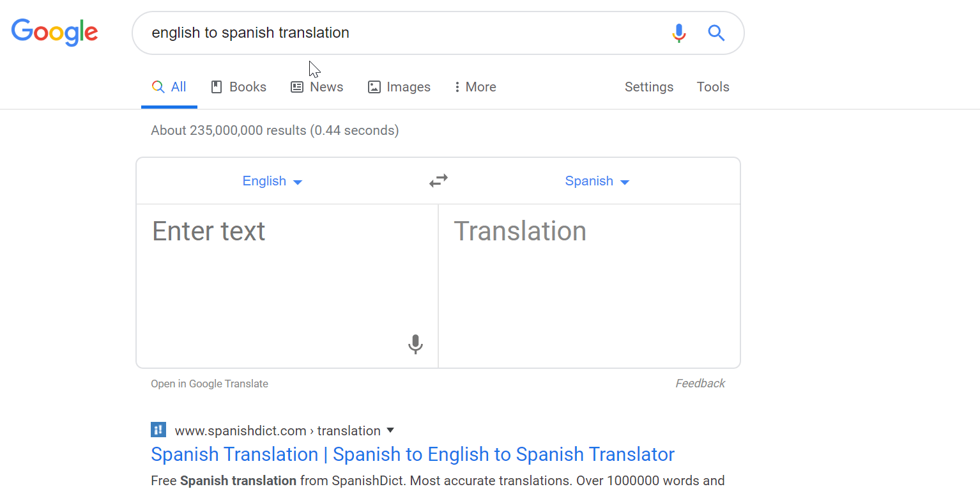Open the More search options menu
This screenshot has height=489, width=980.
(475, 87)
